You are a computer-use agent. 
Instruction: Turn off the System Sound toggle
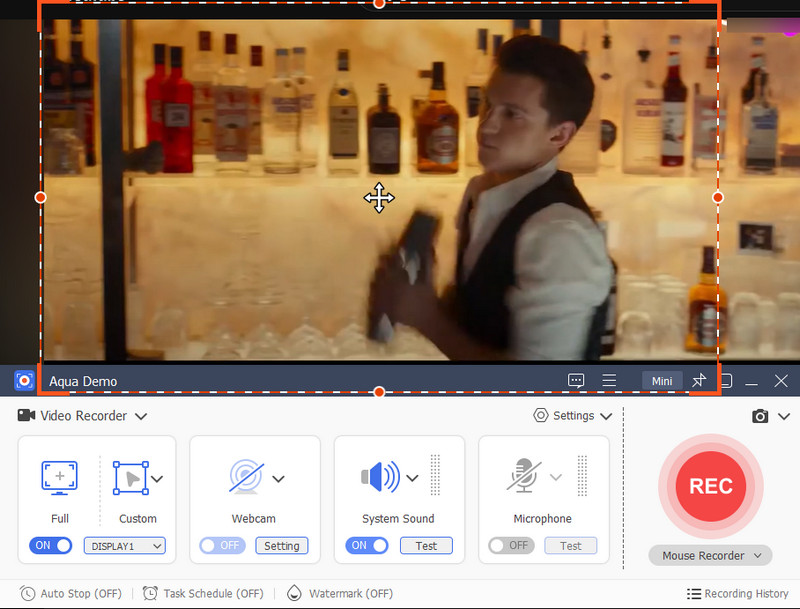[x=366, y=546]
